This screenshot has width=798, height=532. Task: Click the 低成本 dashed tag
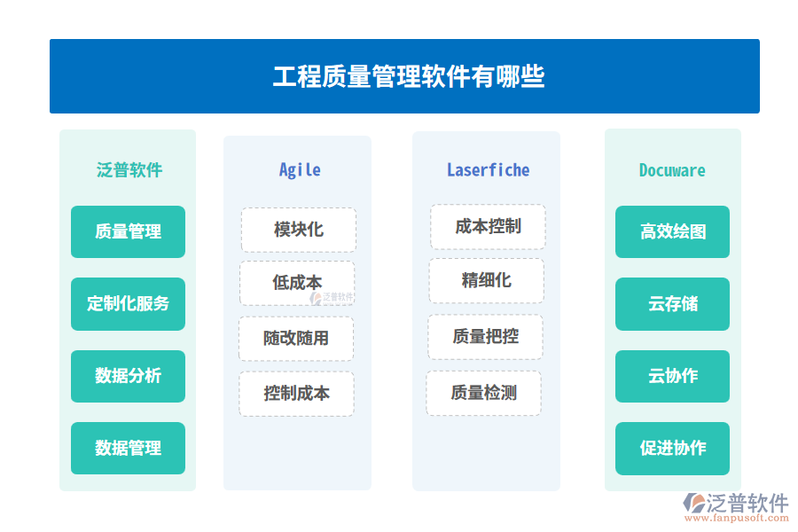click(296, 282)
